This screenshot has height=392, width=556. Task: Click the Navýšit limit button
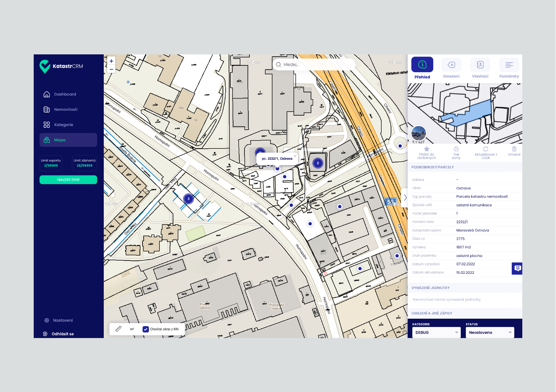click(x=68, y=180)
